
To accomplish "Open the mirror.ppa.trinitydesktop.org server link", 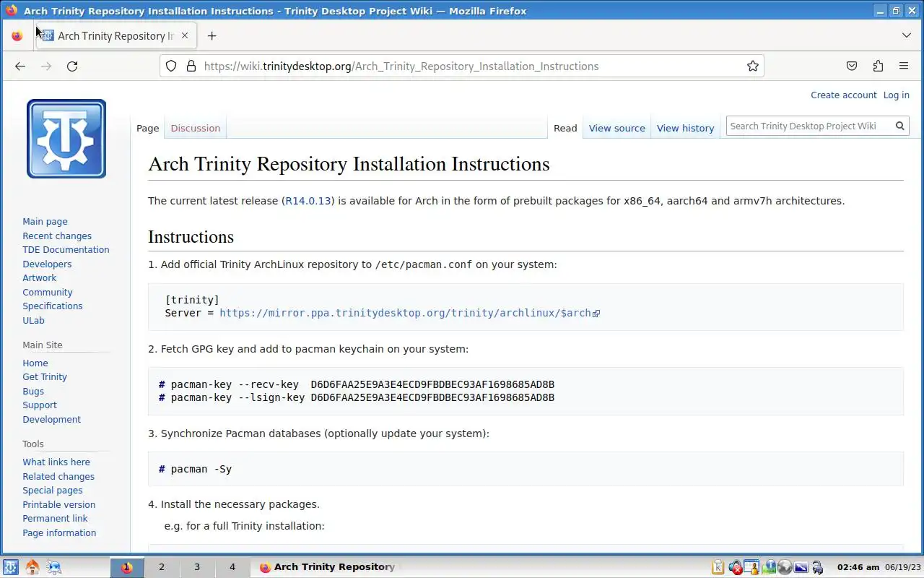I will [x=409, y=313].
